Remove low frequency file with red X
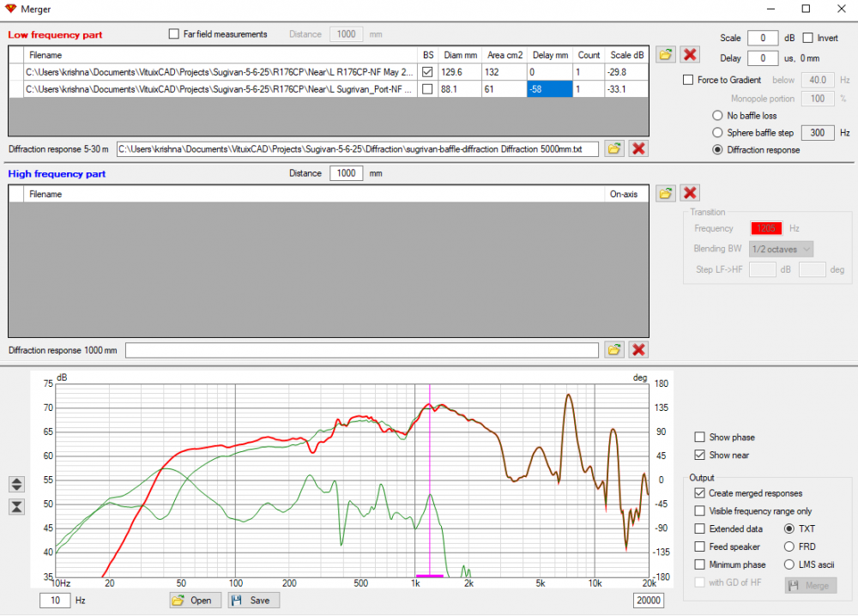 (x=689, y=54)
